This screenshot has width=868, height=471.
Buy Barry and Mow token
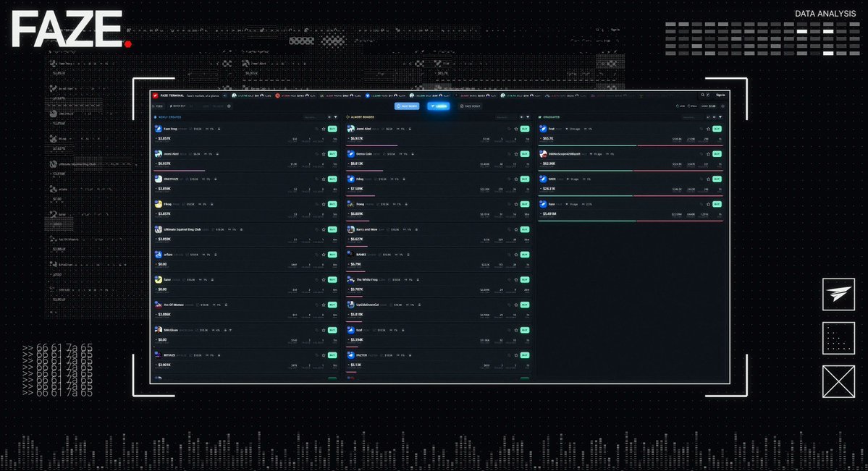(525, 229)
